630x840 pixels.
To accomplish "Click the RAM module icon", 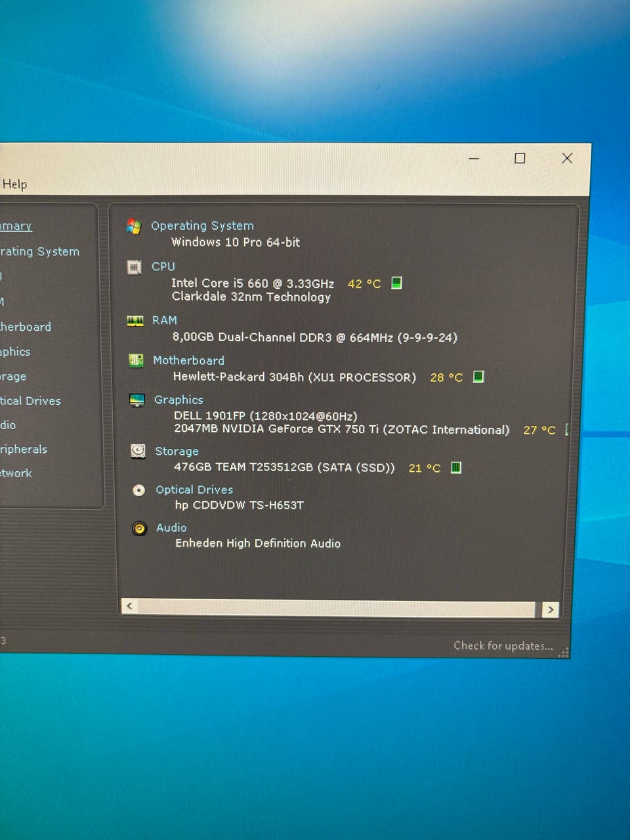I will click(x=135, y=321).
